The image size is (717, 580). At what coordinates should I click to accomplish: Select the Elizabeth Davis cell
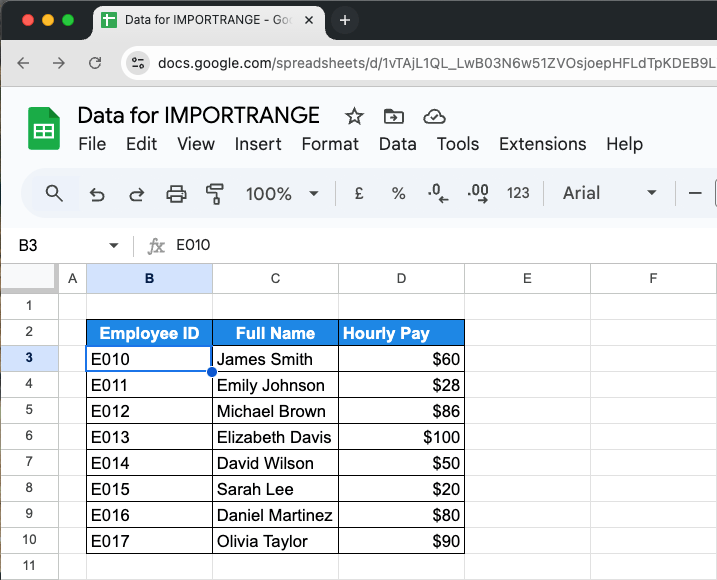275,437
